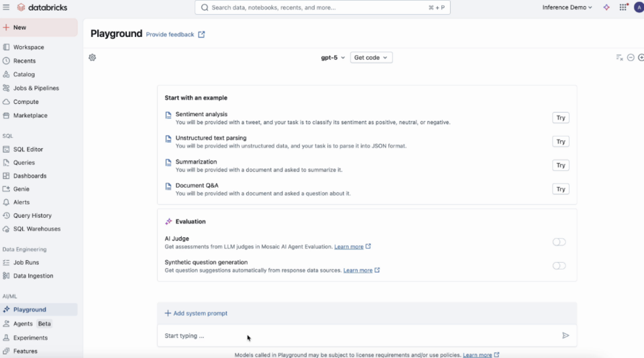Expand the gpt-5 model dropdown
644x358 pixels.
[x=333, y=58]
